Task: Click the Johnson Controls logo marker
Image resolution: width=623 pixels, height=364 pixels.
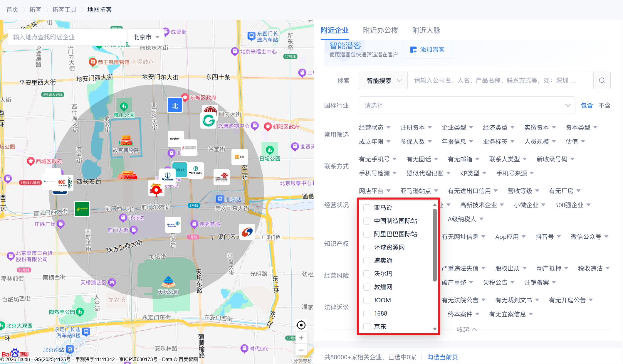Action: (173, 225)
